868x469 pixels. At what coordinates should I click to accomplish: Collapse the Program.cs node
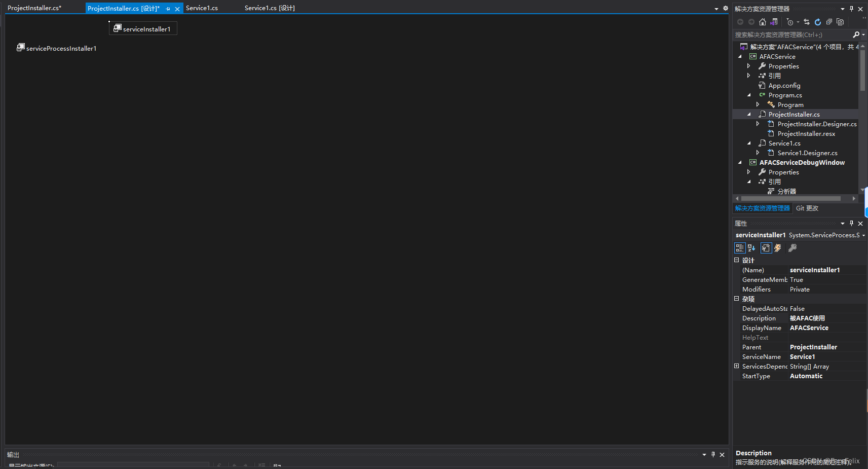point(749,95)
